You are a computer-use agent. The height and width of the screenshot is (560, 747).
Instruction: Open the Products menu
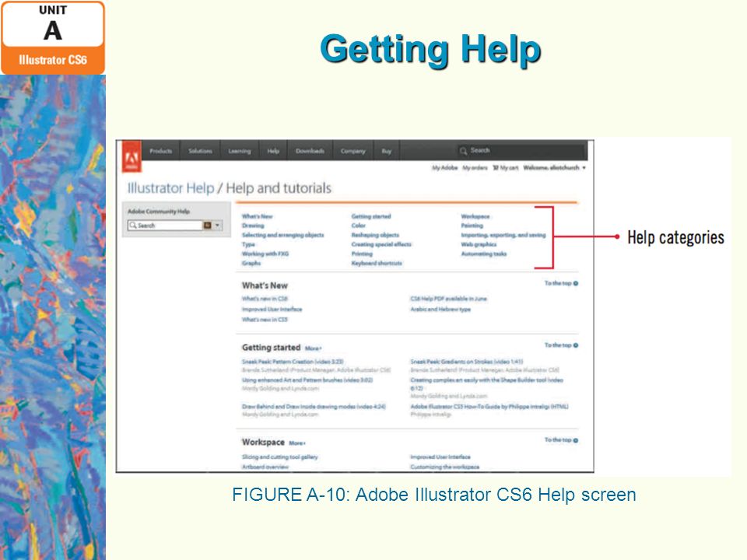click(160, 151)
